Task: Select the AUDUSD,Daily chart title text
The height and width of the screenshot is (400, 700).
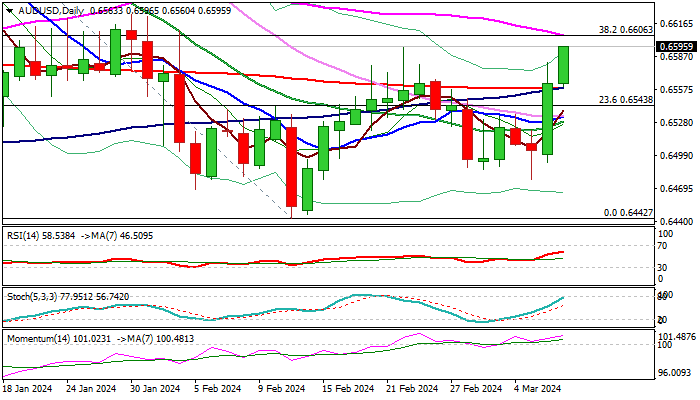Action: pyautogui.click(x=50, y=10)
